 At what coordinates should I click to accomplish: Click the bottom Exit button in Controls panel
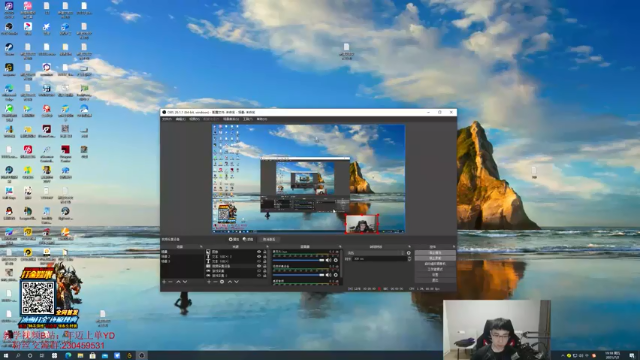point(435,280)
